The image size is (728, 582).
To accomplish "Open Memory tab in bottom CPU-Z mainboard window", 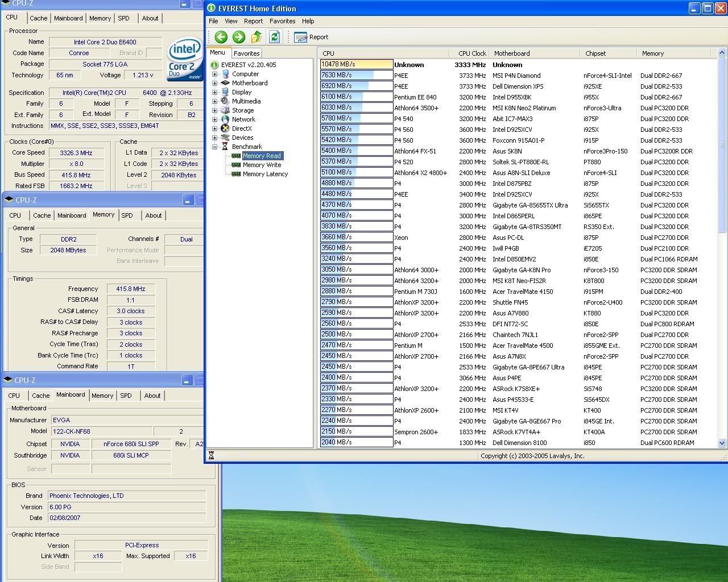I will 102,396.
